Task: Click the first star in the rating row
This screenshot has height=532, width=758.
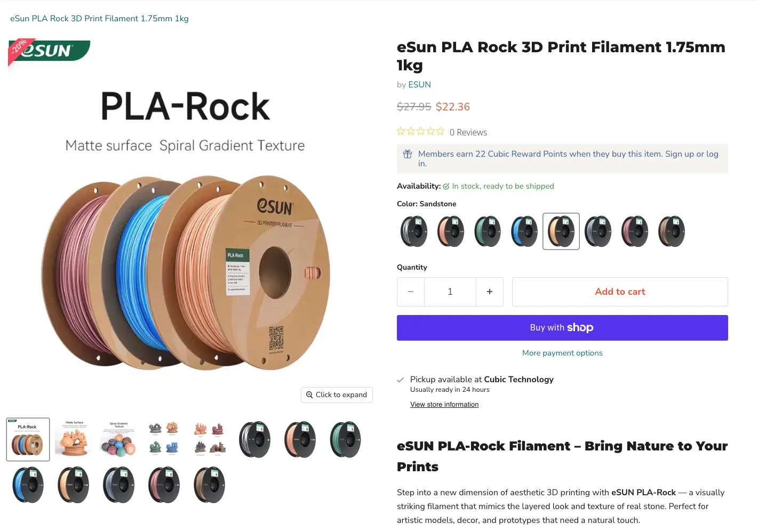Action: click(401, 131)
